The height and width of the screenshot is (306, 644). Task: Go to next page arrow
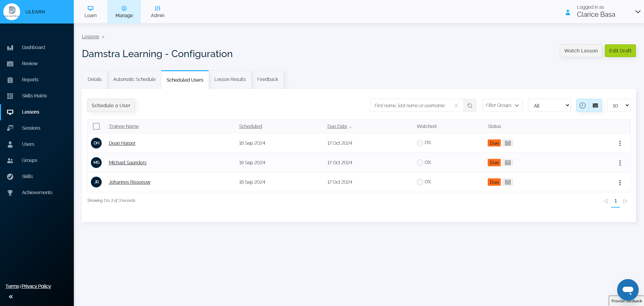[x=625, y=201]
